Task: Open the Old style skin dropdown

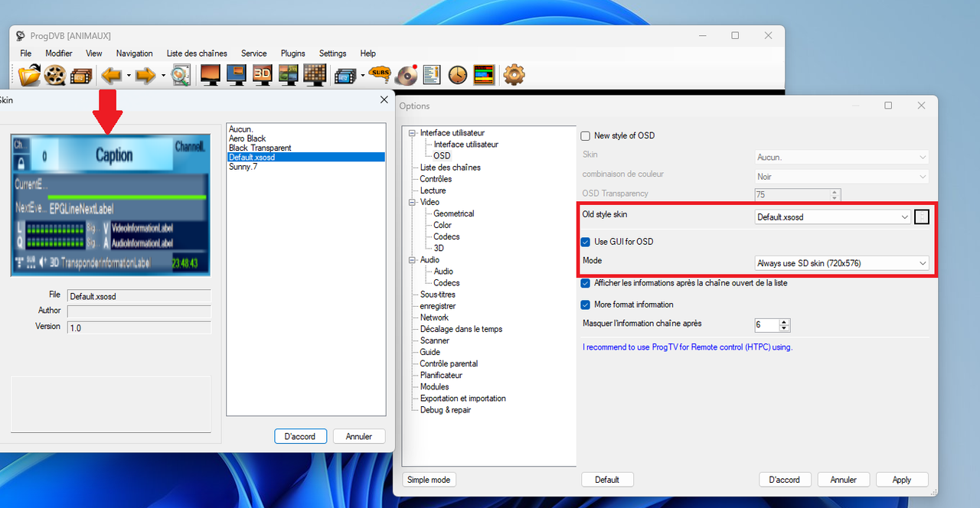Action: [833, 217]
